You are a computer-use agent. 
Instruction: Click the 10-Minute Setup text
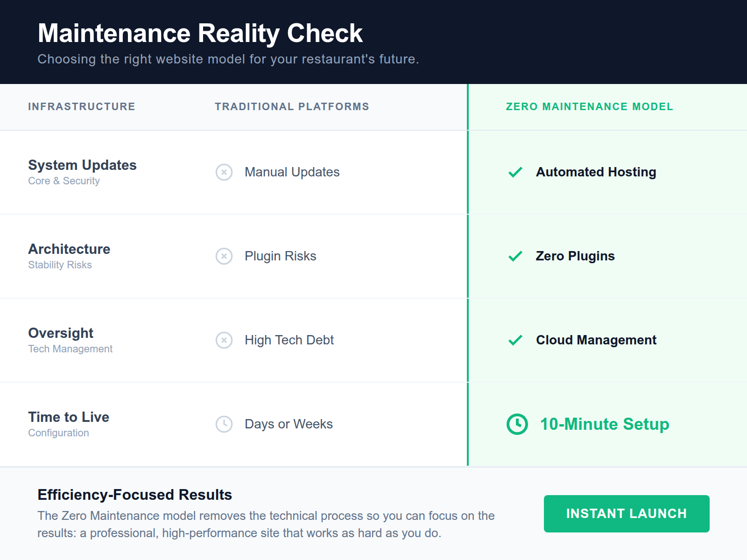pyautogui.click(x=604, y=424)
